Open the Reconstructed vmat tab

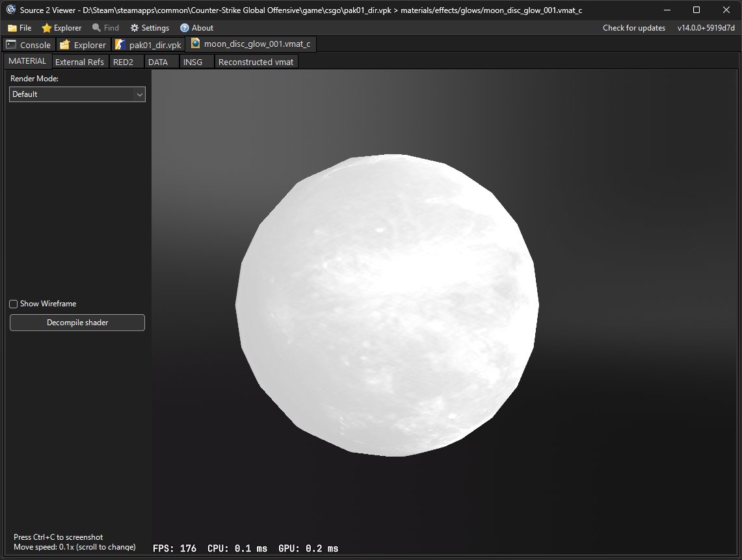256,62
